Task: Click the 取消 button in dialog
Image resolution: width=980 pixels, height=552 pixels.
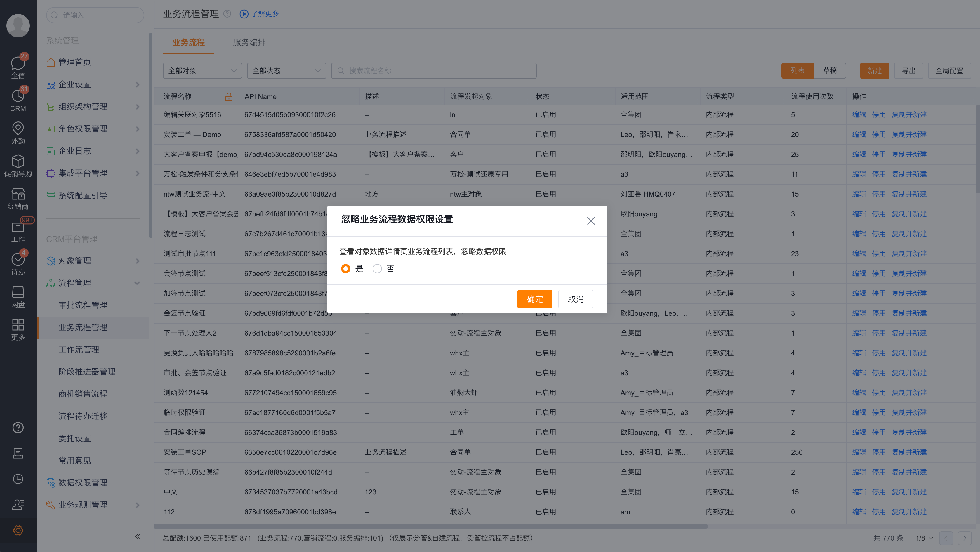Action: pos(575,299)
